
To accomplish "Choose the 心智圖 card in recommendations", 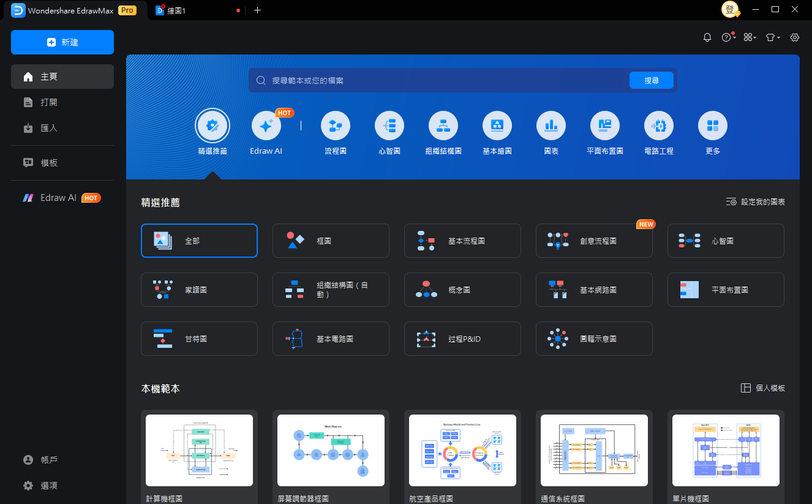I will coord(726,241).
